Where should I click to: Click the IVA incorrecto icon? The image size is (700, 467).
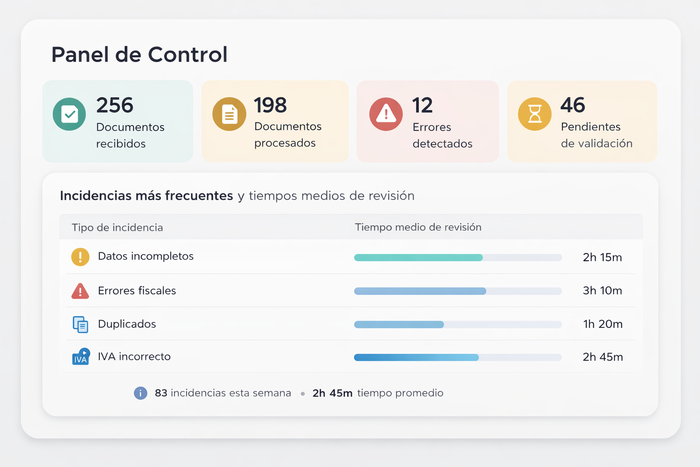coord(81,357)
